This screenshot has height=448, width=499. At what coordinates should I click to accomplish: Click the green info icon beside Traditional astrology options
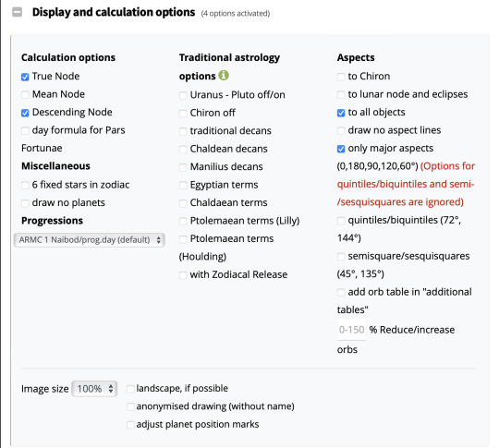click(224, 76)
